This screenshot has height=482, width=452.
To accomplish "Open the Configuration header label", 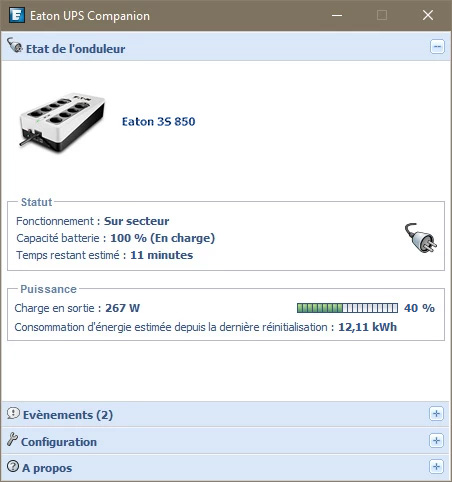I will pos(59,442).
